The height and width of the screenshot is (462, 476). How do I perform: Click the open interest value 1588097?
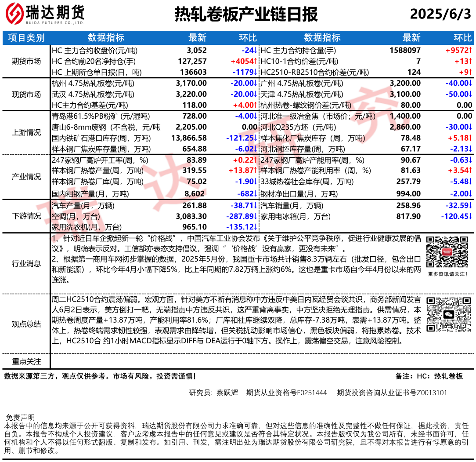pyautogui.click(x=405, y=51)
